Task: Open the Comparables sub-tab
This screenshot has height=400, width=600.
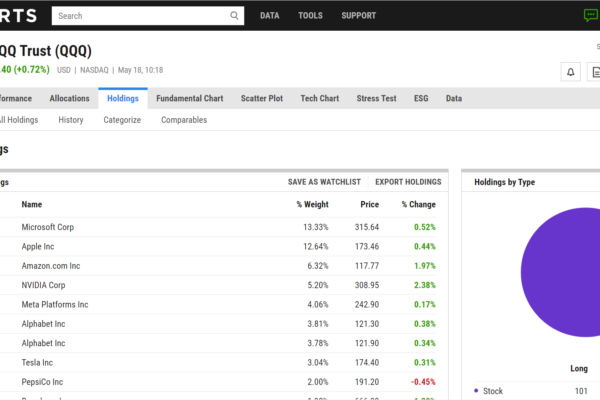Action: tap(184, 120)
